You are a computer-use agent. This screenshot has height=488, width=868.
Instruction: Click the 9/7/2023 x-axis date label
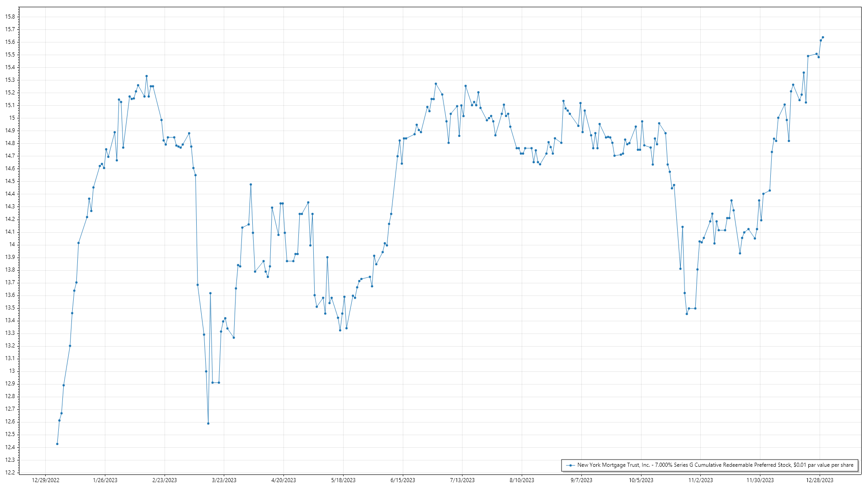point(581,480)
